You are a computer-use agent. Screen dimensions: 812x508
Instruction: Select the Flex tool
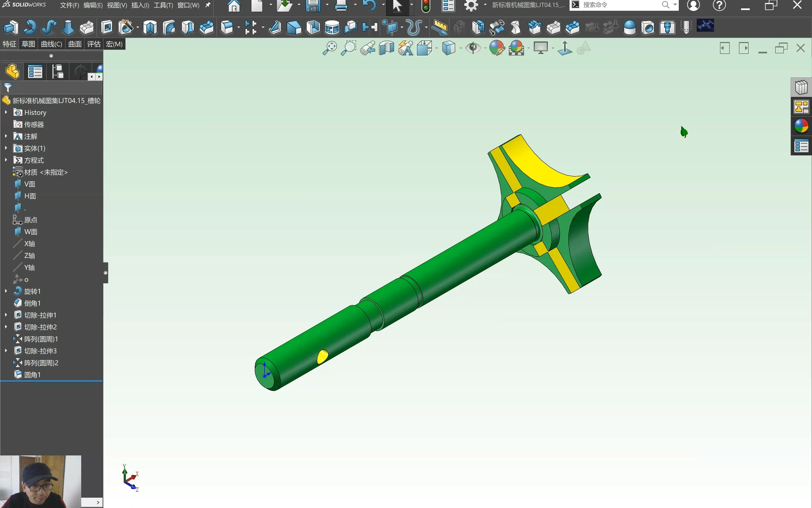[x=515, y=27]
